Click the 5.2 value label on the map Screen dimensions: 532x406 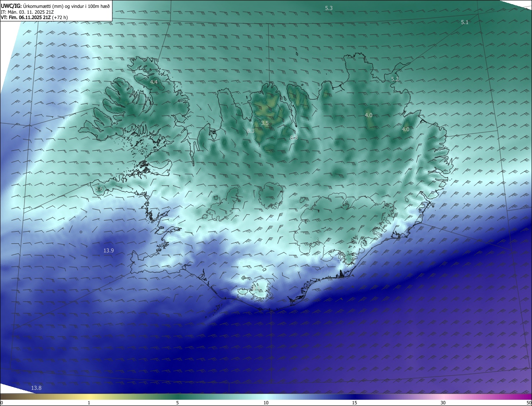[x=395, y=79]
